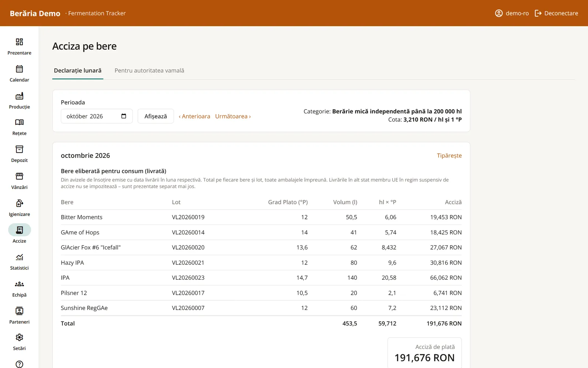Open the Statistici chart icon
Image resolution: width=588 pixels, height=368 pixels.
(19, 257)
